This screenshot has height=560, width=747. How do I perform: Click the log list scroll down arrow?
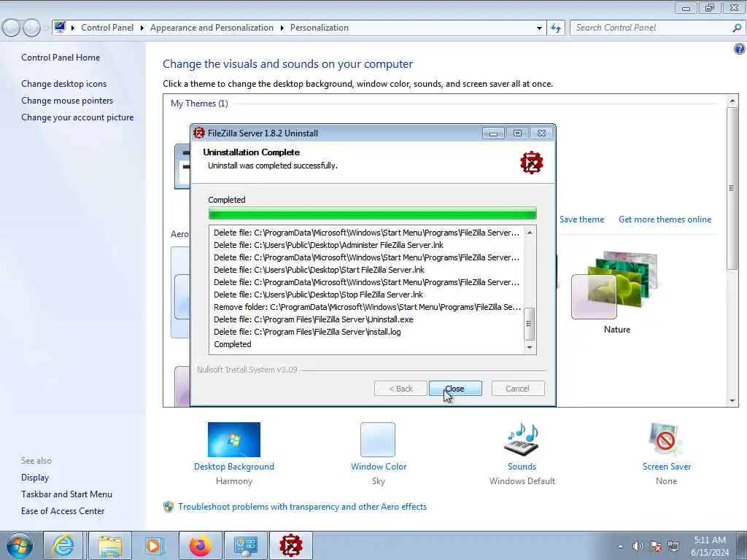coord(530,348)
